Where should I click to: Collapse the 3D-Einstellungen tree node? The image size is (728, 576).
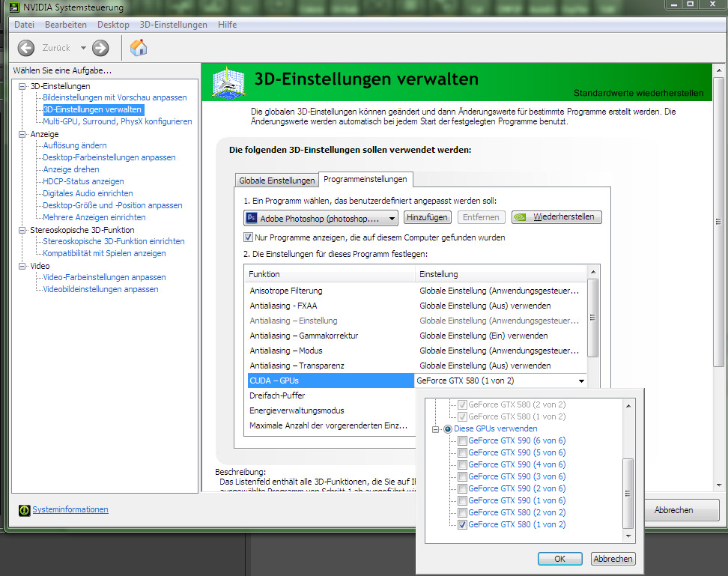coord(22,86)
